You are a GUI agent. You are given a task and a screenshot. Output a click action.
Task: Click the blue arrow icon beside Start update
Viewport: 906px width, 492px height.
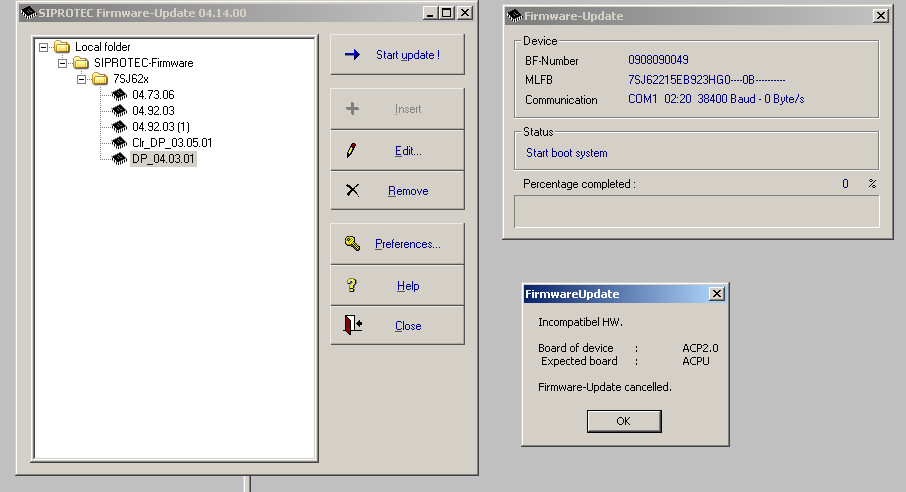(x=352, y=54)
